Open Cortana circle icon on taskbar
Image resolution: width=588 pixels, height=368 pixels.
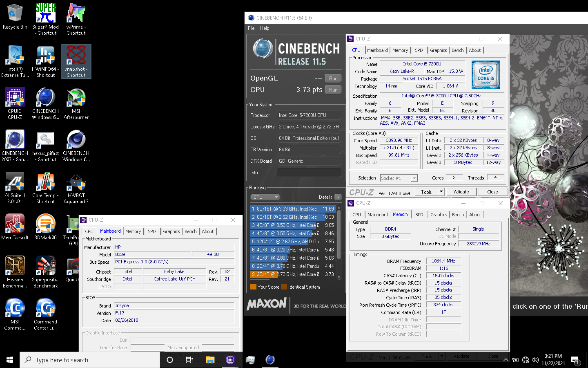[x=170, y=360]
